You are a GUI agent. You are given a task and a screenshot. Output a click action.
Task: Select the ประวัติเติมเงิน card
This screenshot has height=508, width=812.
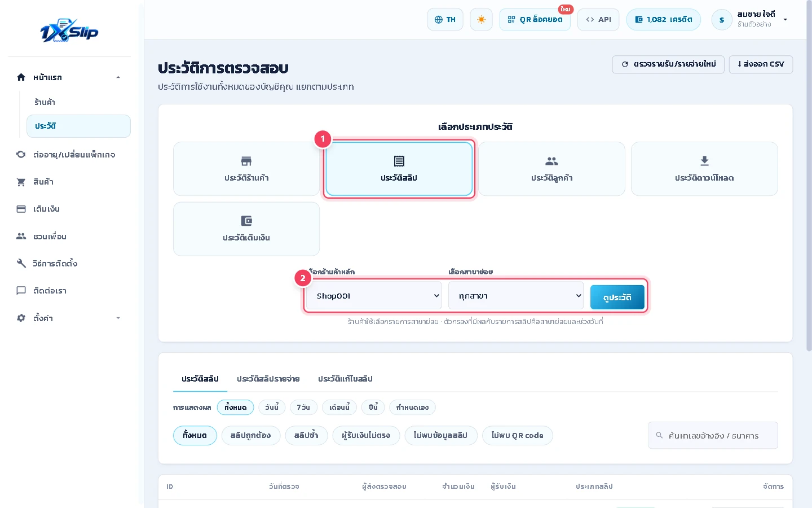point(246,229)
